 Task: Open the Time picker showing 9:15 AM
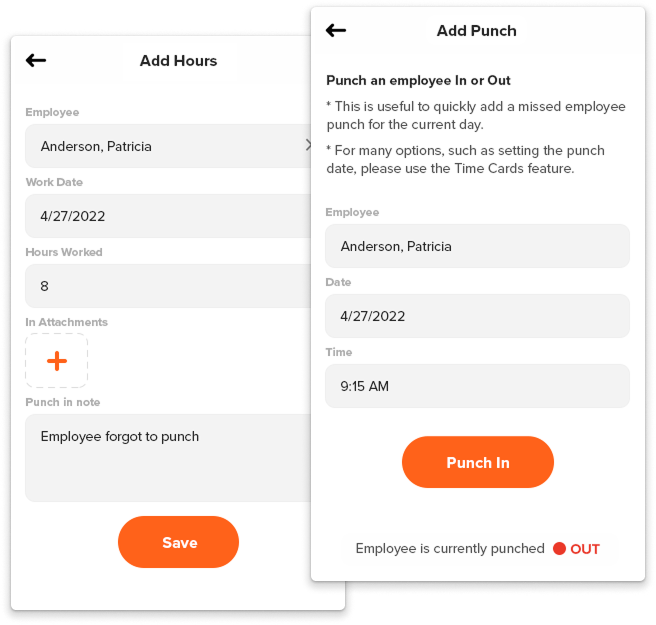coord(477,386)
